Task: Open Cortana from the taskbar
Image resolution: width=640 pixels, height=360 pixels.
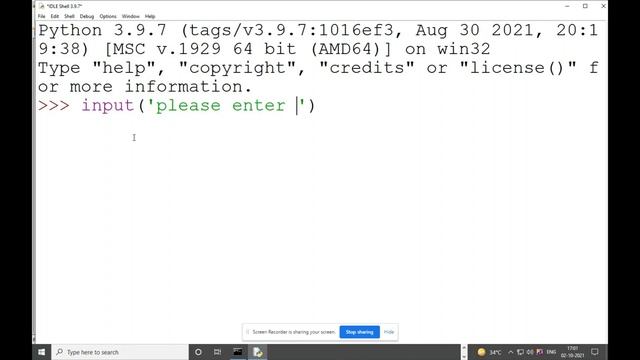Action: (198, 352)
